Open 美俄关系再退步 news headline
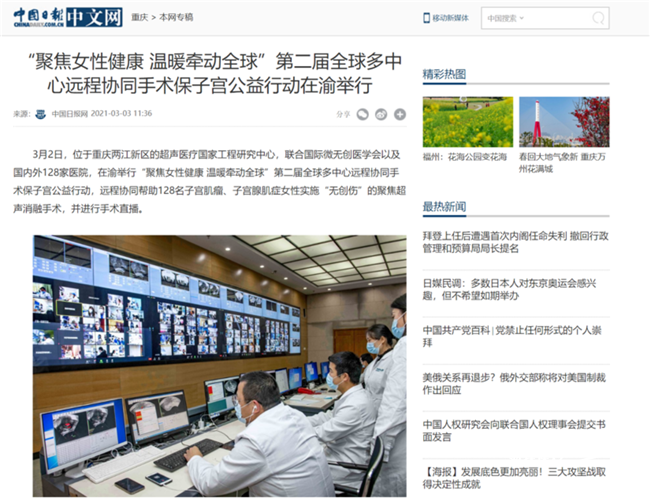 tap(515, 384)
